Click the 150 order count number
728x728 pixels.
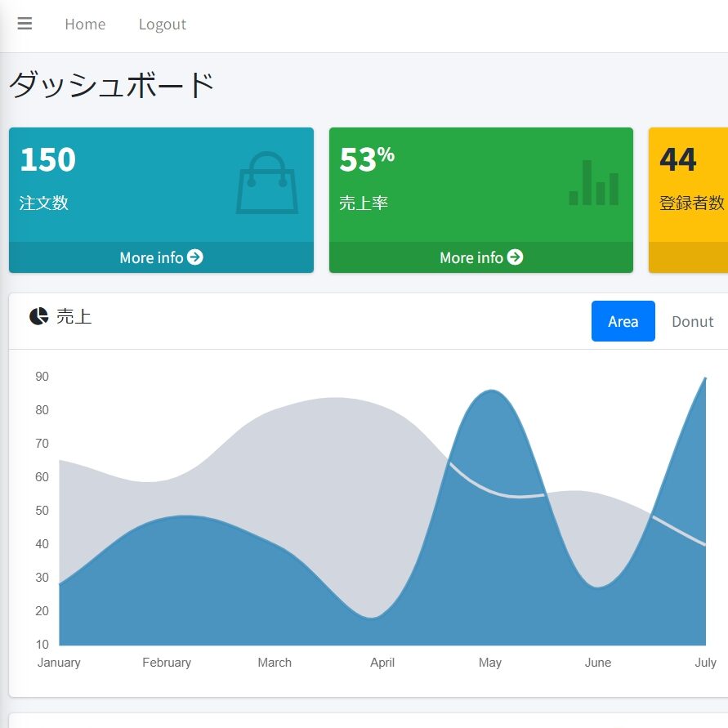pos(47,159)
